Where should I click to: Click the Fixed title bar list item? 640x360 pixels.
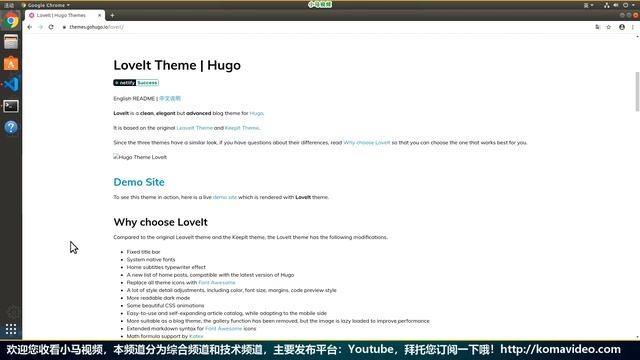pyautogui.click(x=143, y=252)
